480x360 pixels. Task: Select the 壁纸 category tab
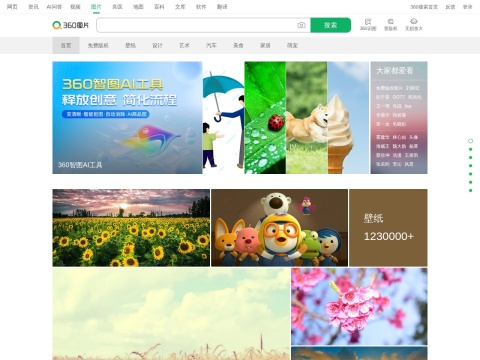pyautogui.click(x=130, y=45)
